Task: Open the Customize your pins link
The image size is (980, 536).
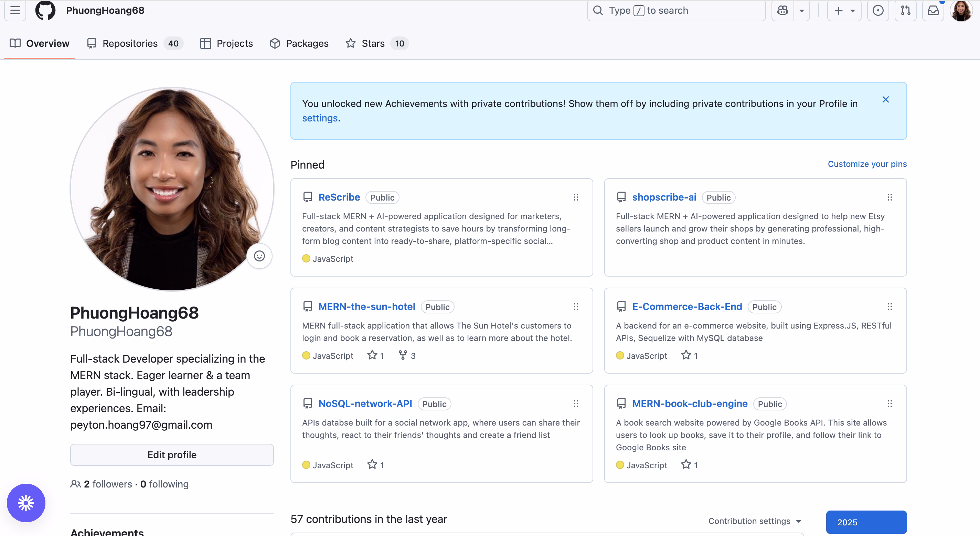Action: (867, 164)
